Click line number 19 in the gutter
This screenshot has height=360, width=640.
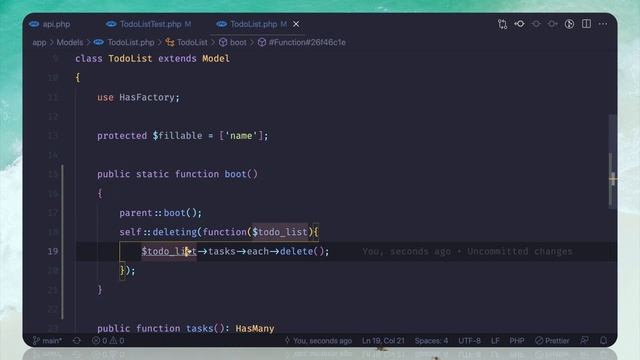tap(53, 251)
